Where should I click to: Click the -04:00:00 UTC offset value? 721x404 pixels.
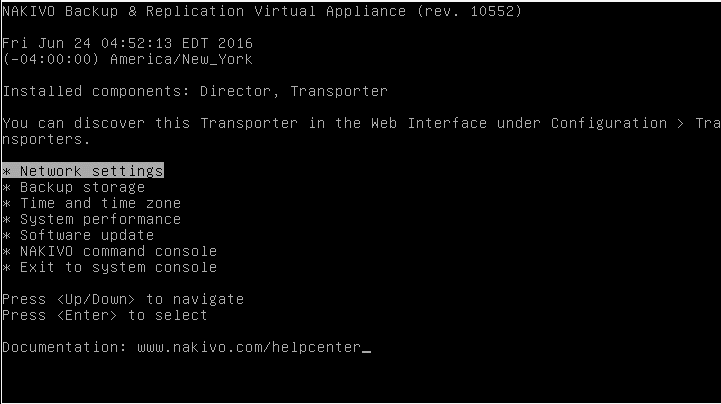(48, 59)
